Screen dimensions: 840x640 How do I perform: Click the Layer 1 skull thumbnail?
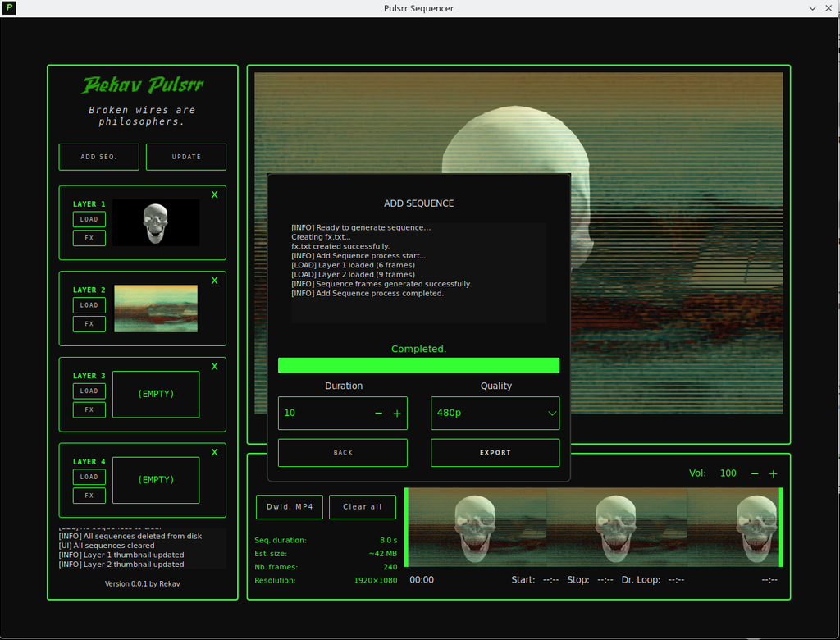pos(156,222)
